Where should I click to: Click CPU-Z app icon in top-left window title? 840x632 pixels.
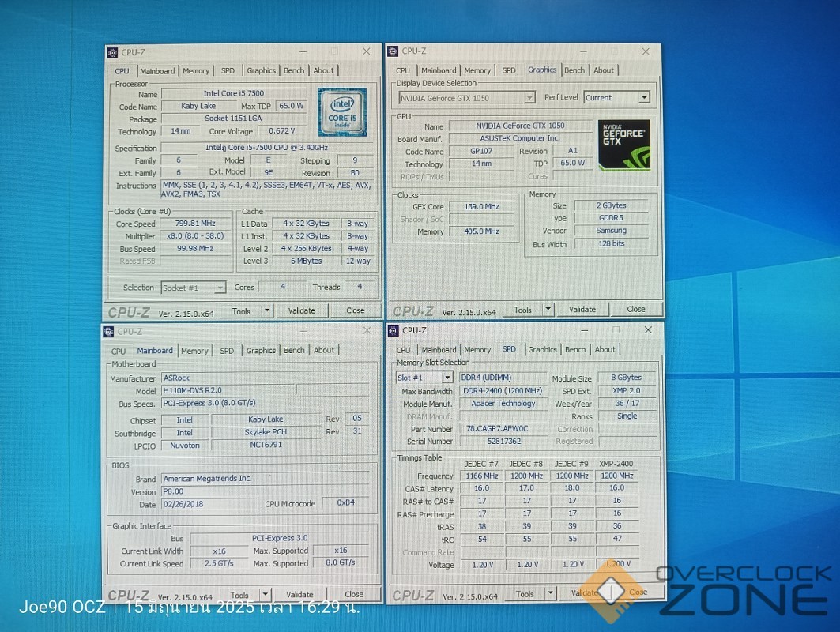112,52
